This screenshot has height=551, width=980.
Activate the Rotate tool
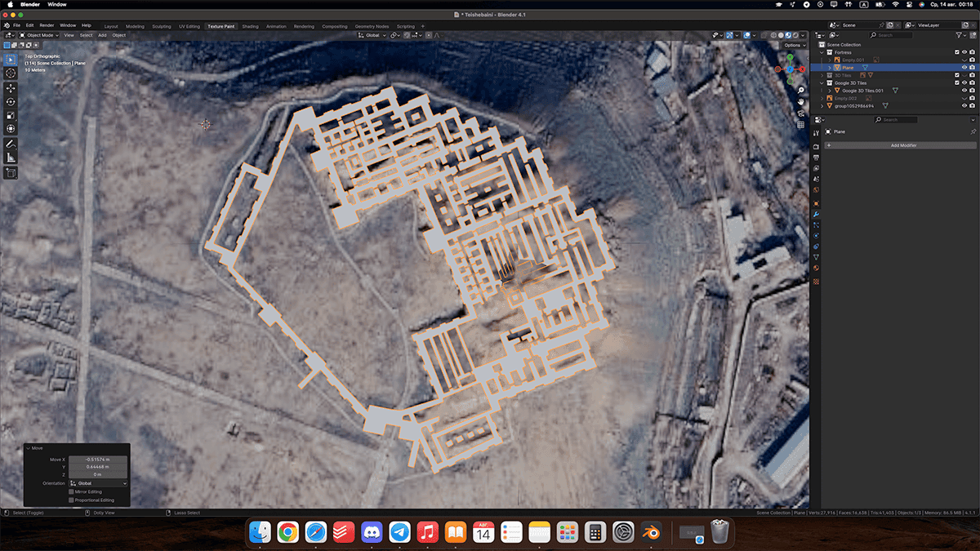click(x=11, y=101)
